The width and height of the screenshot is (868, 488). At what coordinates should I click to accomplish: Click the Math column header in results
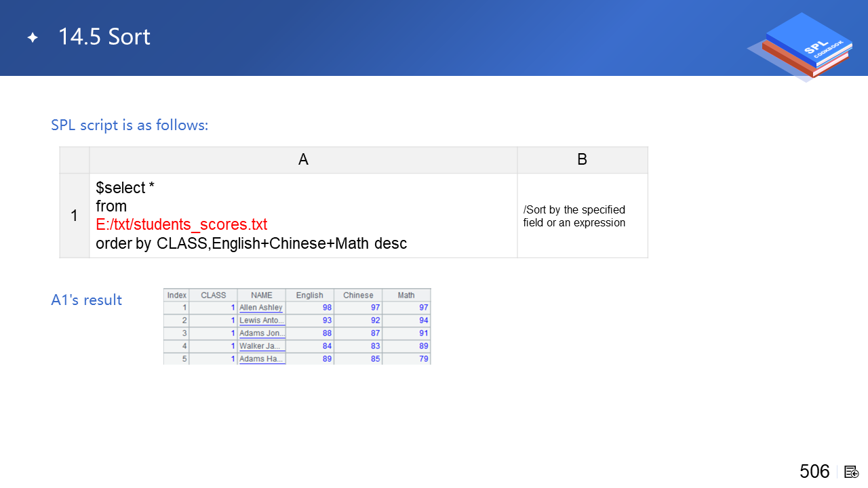tap(406, 295)
